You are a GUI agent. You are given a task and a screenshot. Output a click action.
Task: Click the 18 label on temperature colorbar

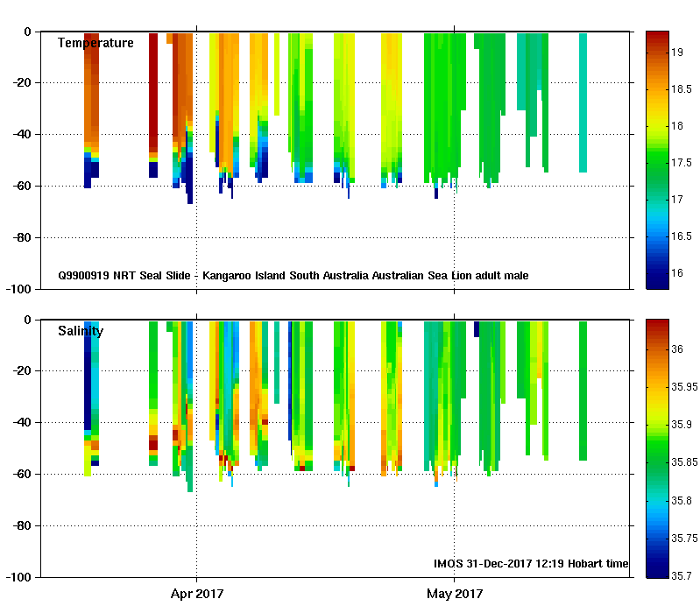(x=677, y=126)
